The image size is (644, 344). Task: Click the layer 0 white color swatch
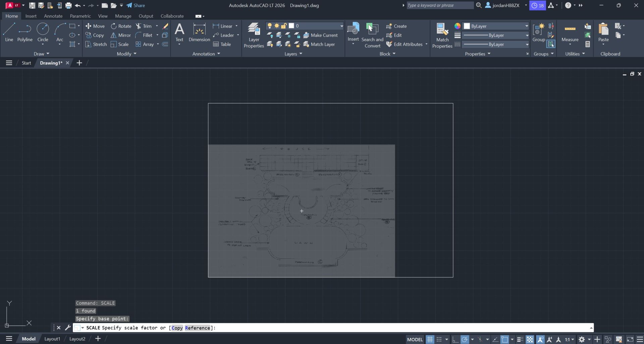click(x=291, y=26)
